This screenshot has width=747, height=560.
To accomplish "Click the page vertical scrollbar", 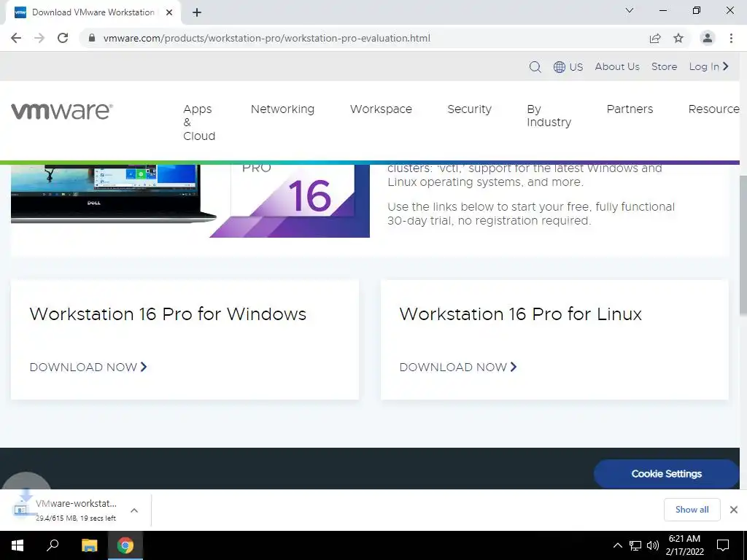I will click(743, 245).
